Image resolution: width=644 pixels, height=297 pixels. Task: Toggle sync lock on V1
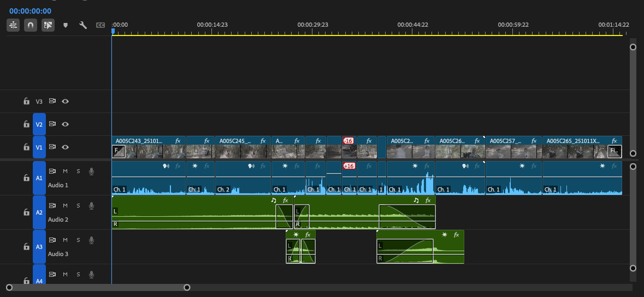click(52, 147)
